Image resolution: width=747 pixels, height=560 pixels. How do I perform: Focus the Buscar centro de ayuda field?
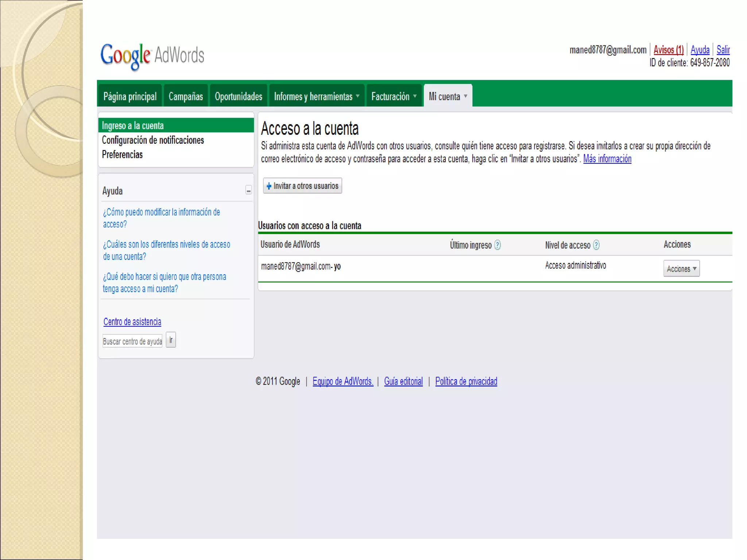[x=132, y=341]
